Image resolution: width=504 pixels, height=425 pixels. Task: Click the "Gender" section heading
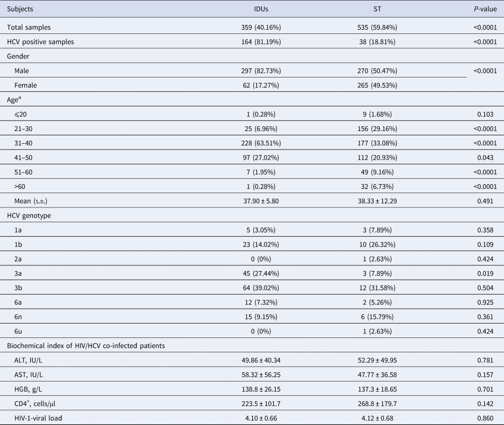click(x=18, y=55)
